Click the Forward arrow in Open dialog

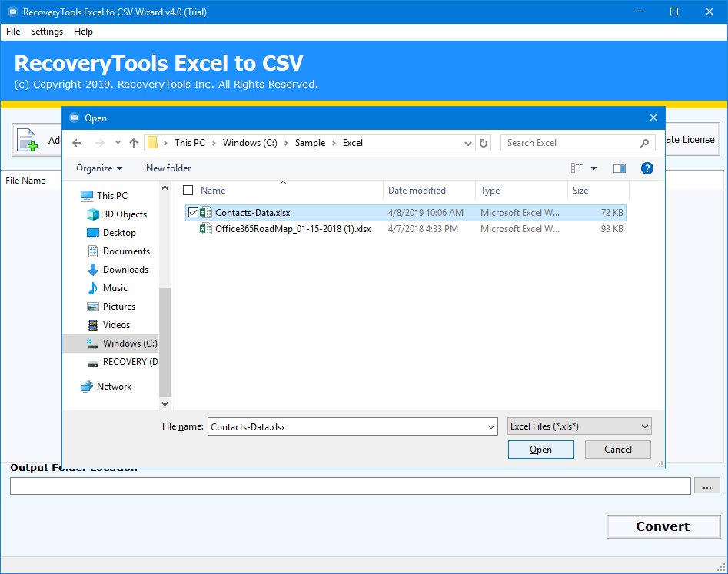99,143
